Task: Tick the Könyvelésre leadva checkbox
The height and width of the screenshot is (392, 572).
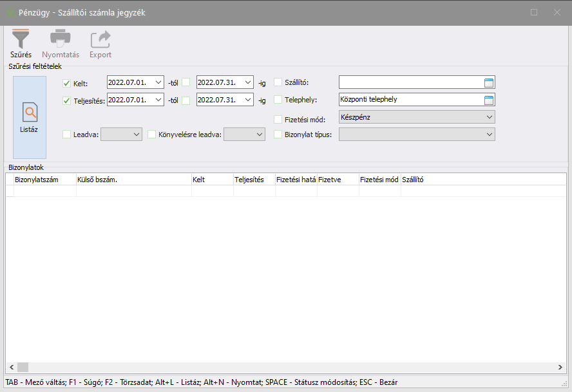Action: (152, 135)
